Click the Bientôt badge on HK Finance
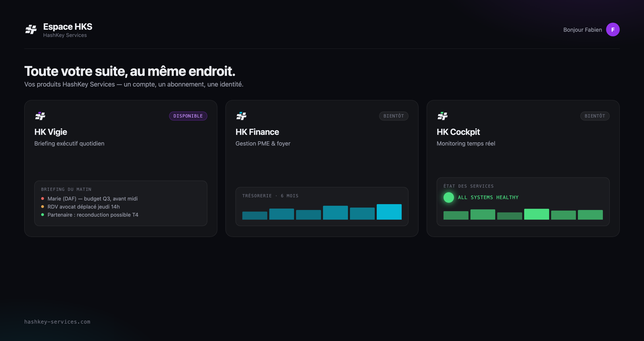Screen dimensions: 644x341 394,116
